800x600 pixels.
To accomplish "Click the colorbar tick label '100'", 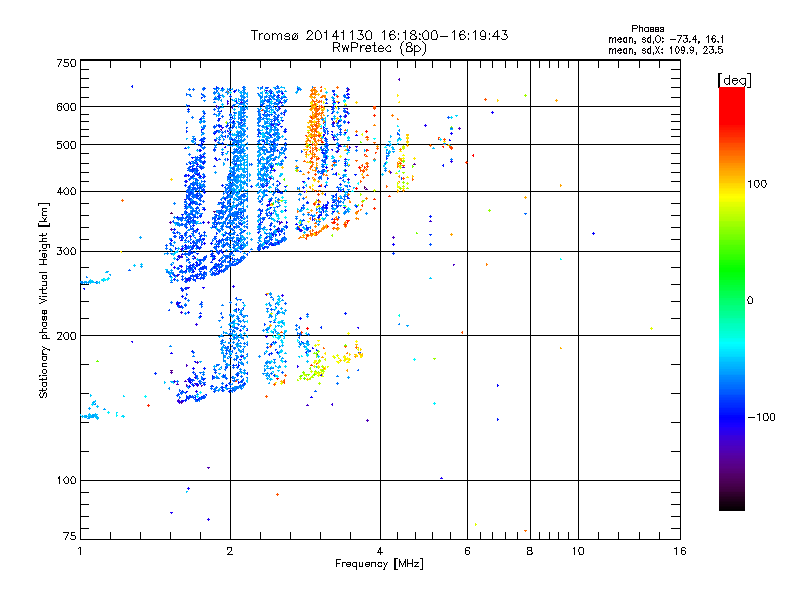I will [x=757, y=184].
